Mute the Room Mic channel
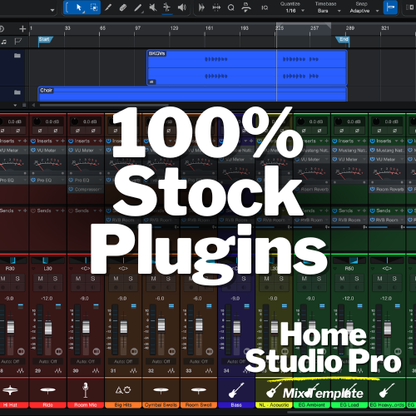 click(x=78, y=278)
